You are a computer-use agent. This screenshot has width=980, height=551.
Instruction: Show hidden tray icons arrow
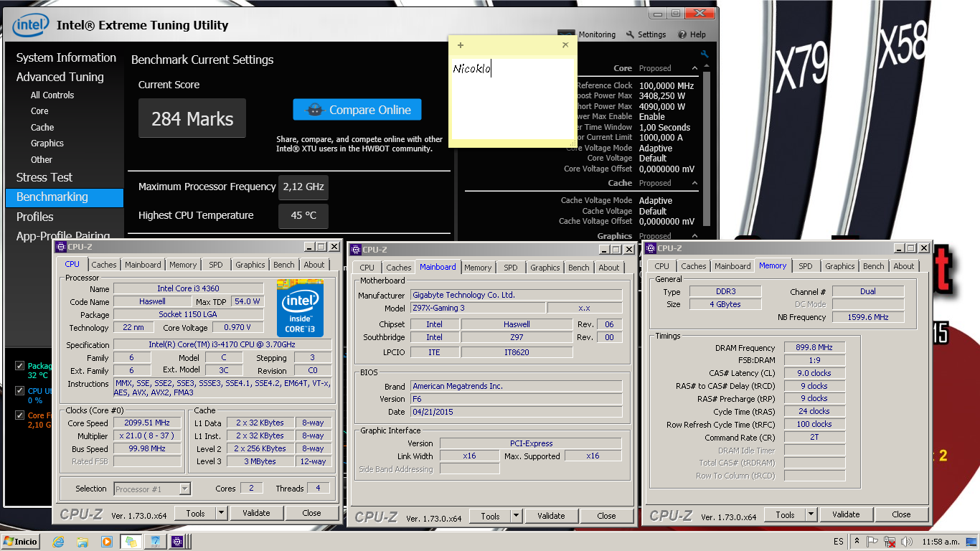coord(857,542)
